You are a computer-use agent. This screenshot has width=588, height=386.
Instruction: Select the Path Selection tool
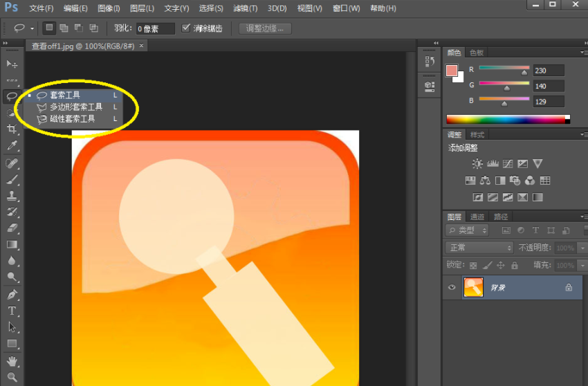[12, 327]
